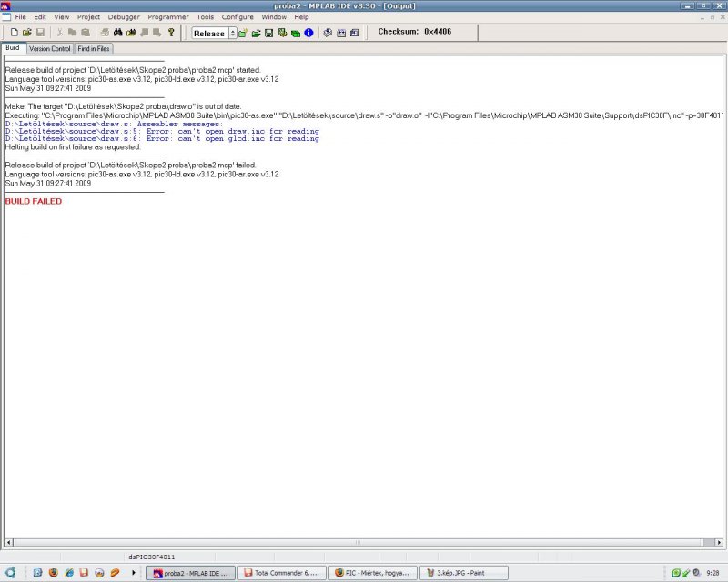Click the Build Options icon
The image size is (728, 582).
point(282,33)
